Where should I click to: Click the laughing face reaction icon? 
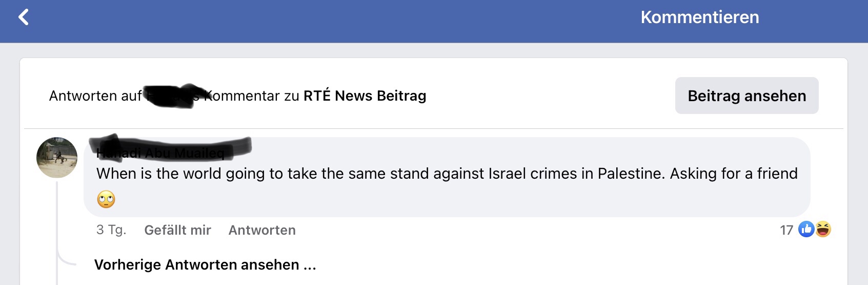click(823, 229)
